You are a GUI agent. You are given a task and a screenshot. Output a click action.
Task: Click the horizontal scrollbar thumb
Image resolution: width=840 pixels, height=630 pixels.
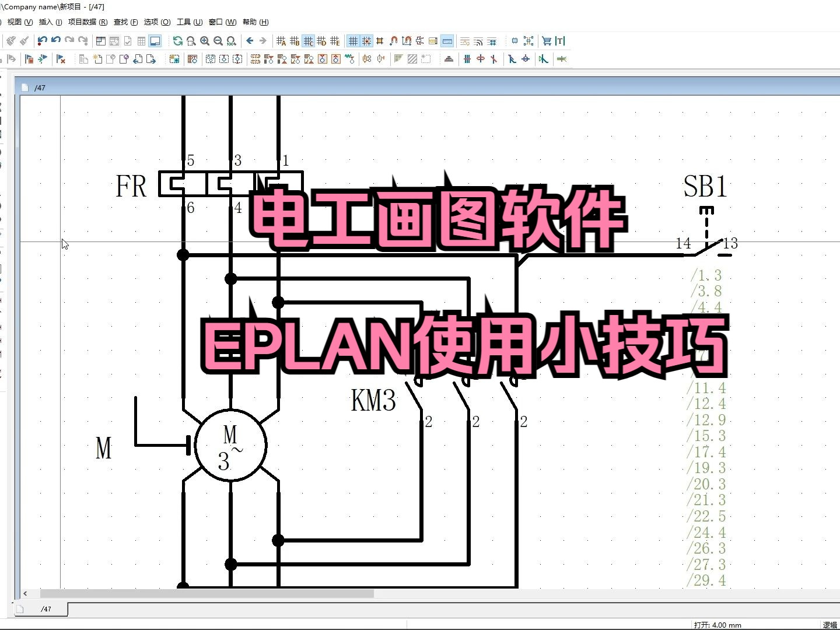coord(207,593)
